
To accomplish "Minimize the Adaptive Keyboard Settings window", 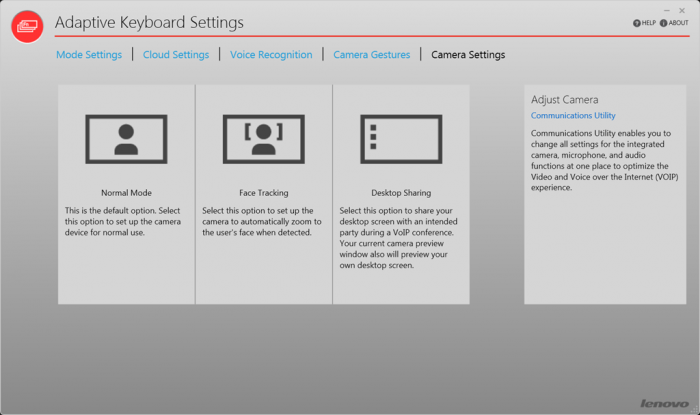I will [667, 10].
